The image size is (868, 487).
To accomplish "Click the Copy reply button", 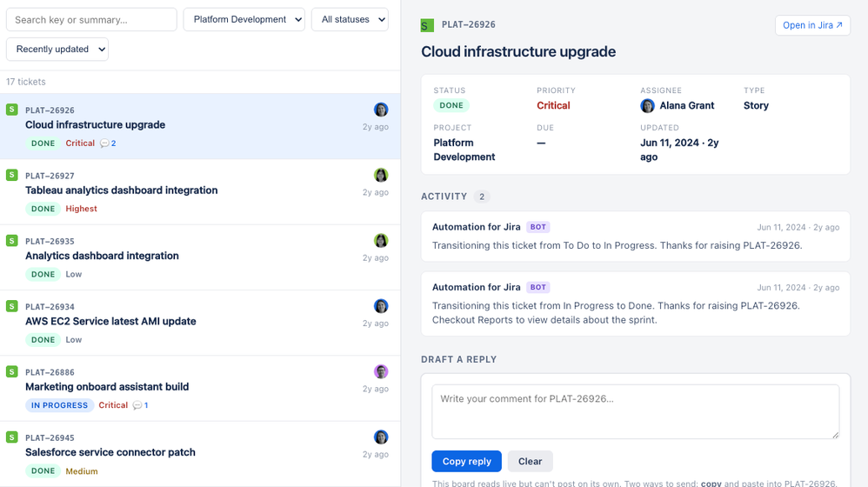I will [x=467, y=461].
